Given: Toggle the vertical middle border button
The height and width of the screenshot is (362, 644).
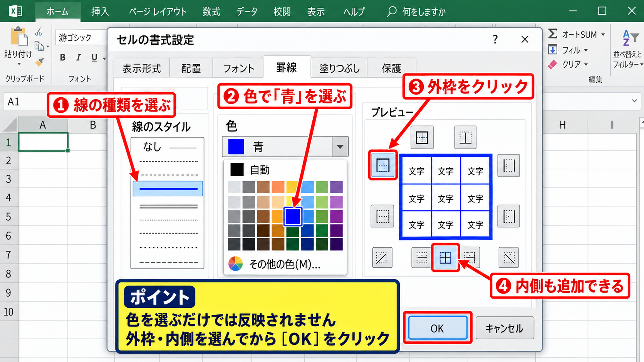Looking at the screenshot, I should (x=465, y=137).
